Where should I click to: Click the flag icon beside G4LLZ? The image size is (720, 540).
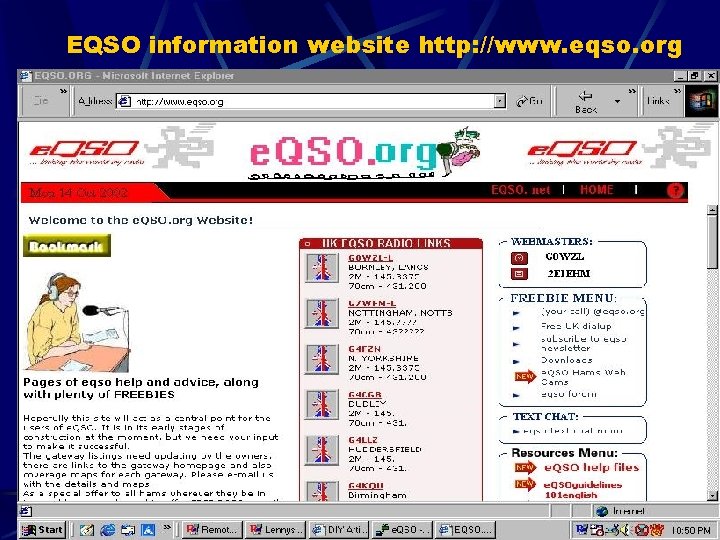coord(321,450)
